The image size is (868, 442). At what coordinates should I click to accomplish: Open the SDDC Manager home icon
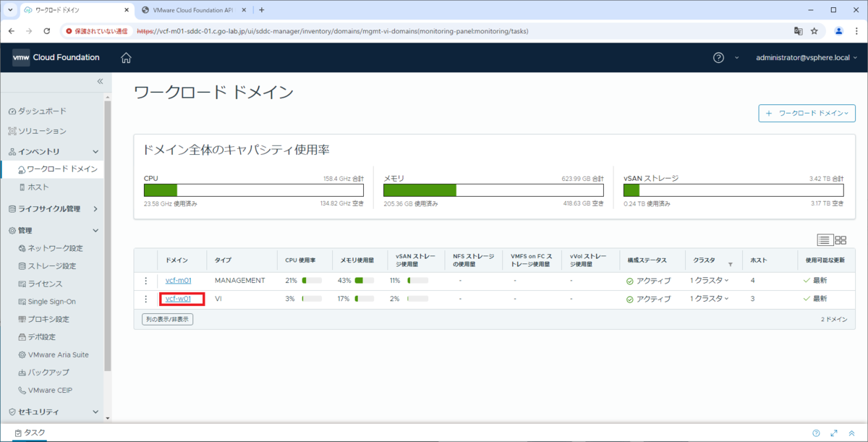pos(126,58)
